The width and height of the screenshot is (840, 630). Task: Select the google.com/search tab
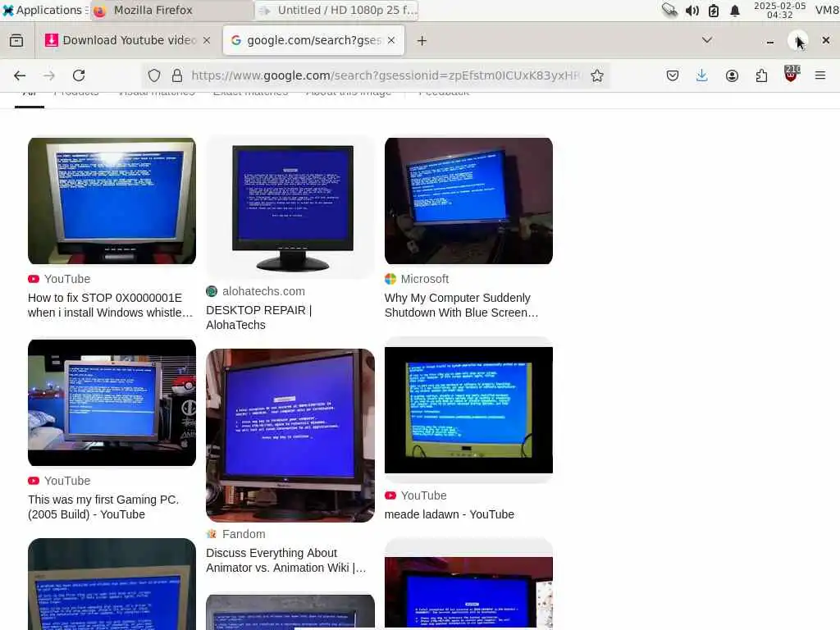[x=313, y=40]
